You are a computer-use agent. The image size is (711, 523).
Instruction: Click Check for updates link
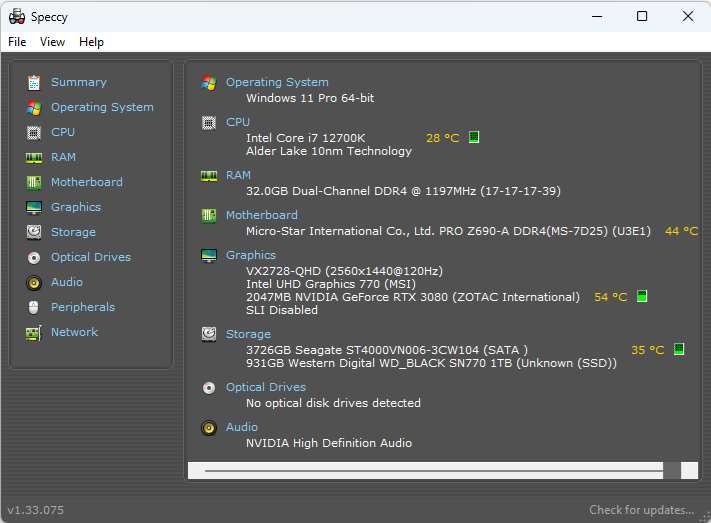tap(641, 510)
